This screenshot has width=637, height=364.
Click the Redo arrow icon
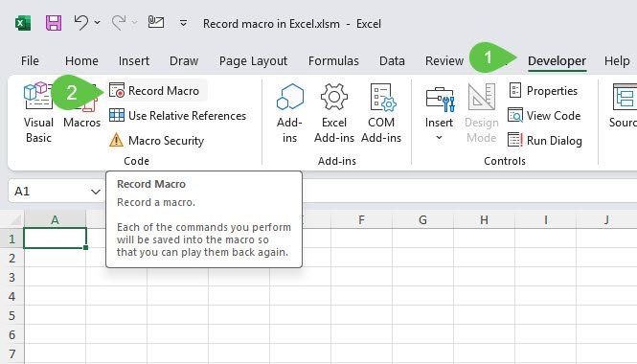(119, 22)
